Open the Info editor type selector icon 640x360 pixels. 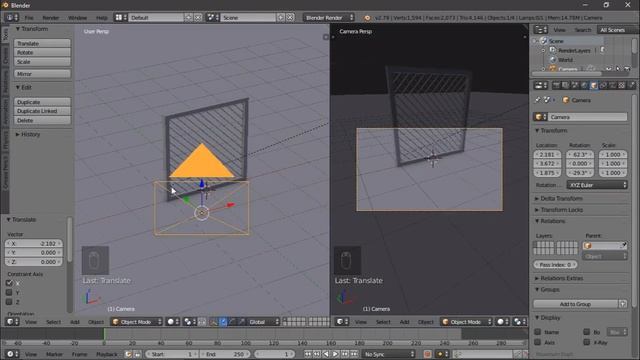pos(12,18)
